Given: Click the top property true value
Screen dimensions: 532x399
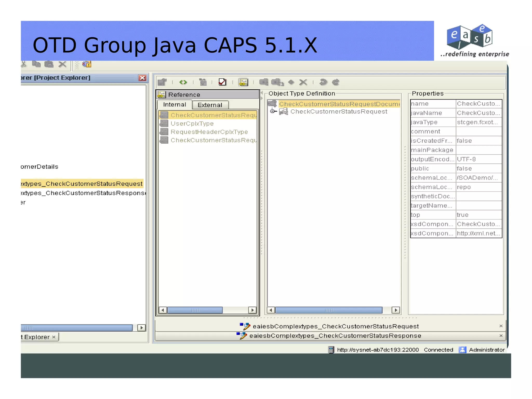Looking at the screenshot, I should click(479, 215).
